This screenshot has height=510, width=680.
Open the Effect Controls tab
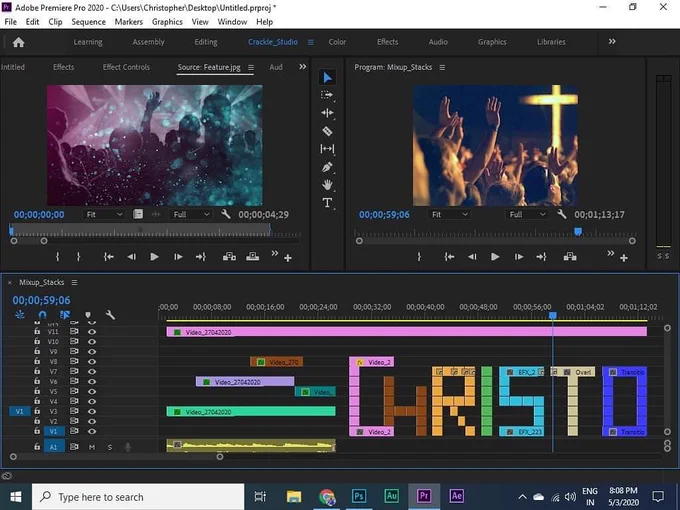point(126,67)
